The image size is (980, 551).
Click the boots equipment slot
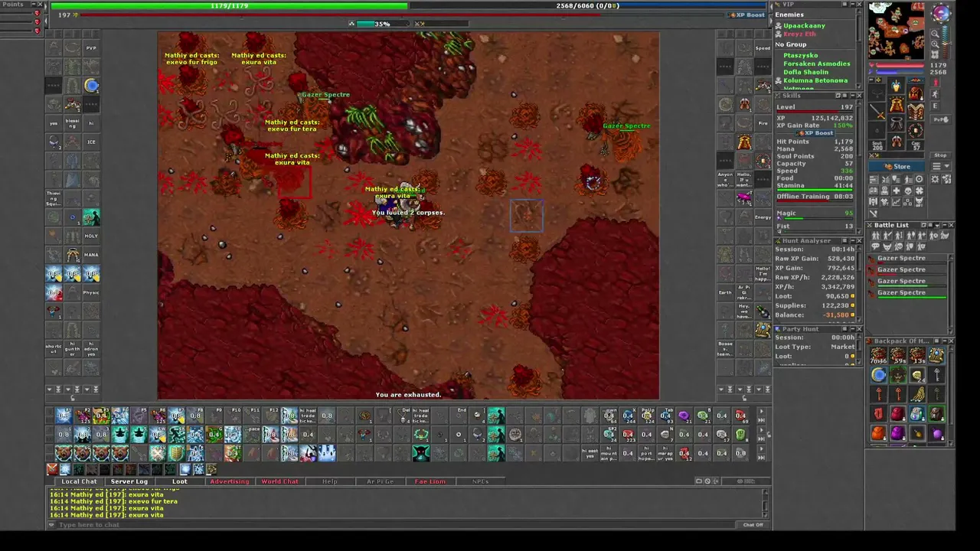(x=897, y=143)
